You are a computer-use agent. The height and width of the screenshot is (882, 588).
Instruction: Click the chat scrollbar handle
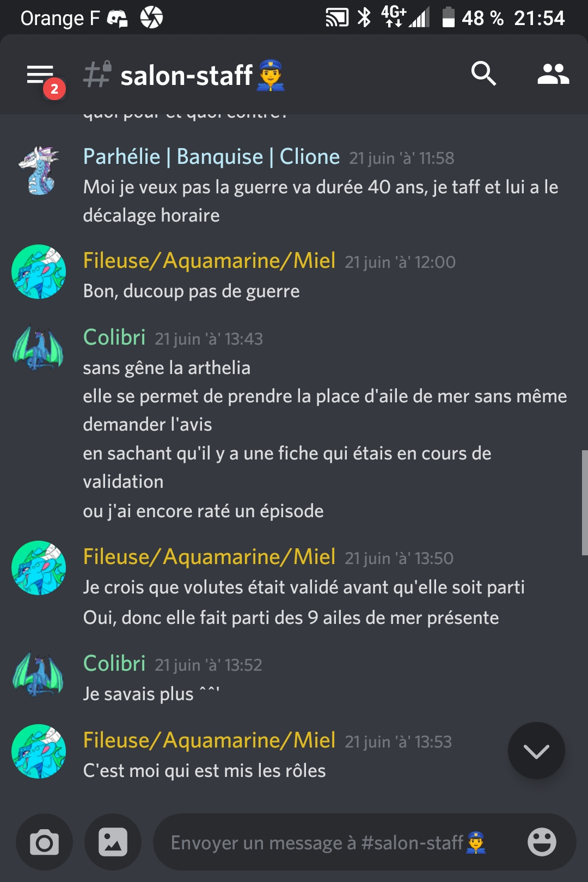pos(585,503)
